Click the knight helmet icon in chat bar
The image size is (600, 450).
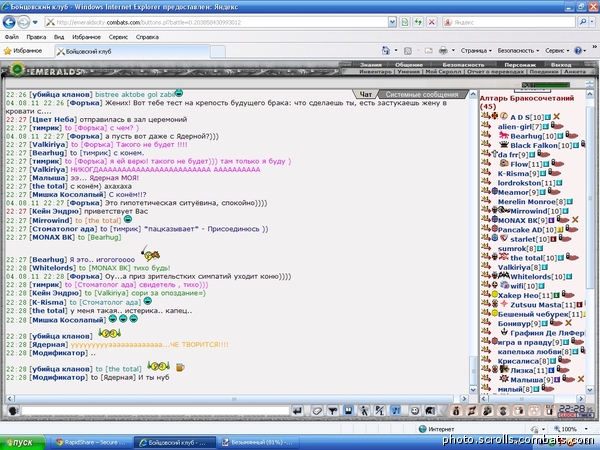click(x=430, y=411)
